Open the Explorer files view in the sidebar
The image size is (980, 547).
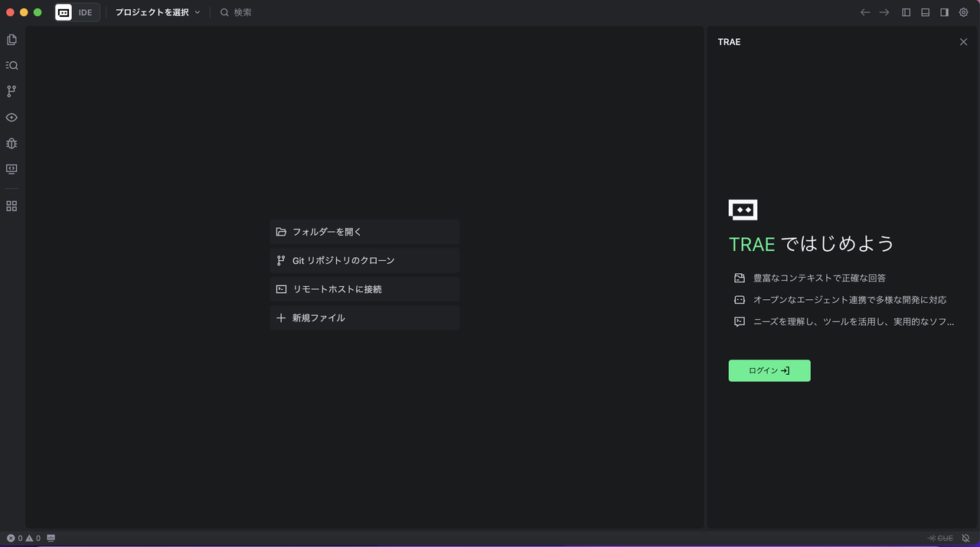11,40
